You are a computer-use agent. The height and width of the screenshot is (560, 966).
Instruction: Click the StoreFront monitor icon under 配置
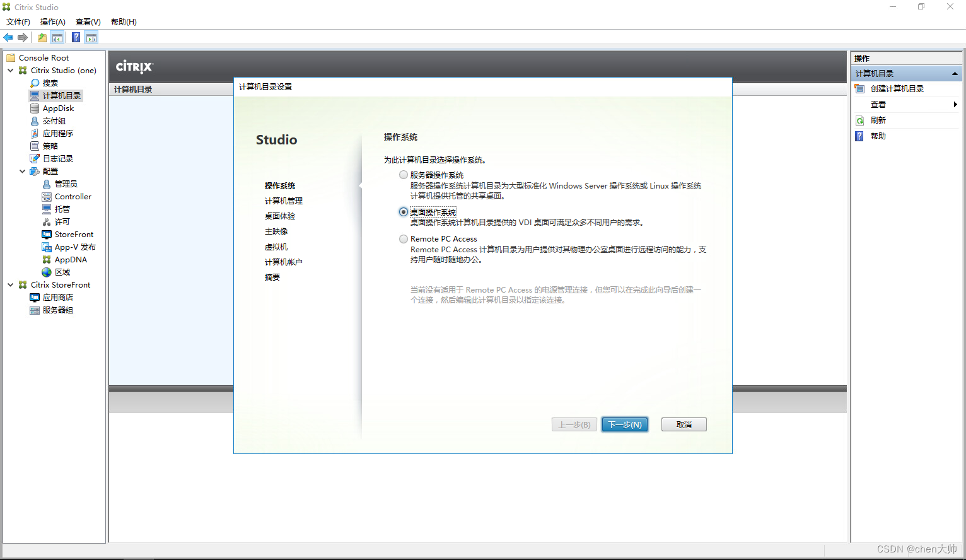(x=47, y=235)
